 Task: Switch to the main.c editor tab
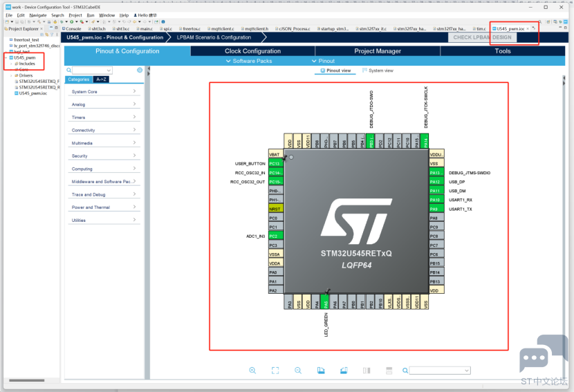click(145, 28)
